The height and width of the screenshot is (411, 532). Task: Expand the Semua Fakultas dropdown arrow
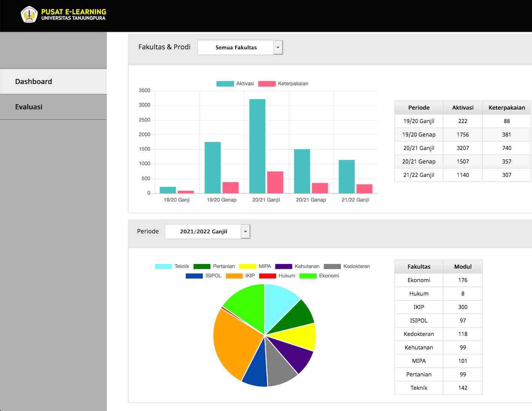pyautogui.click(x=278, y=48)
